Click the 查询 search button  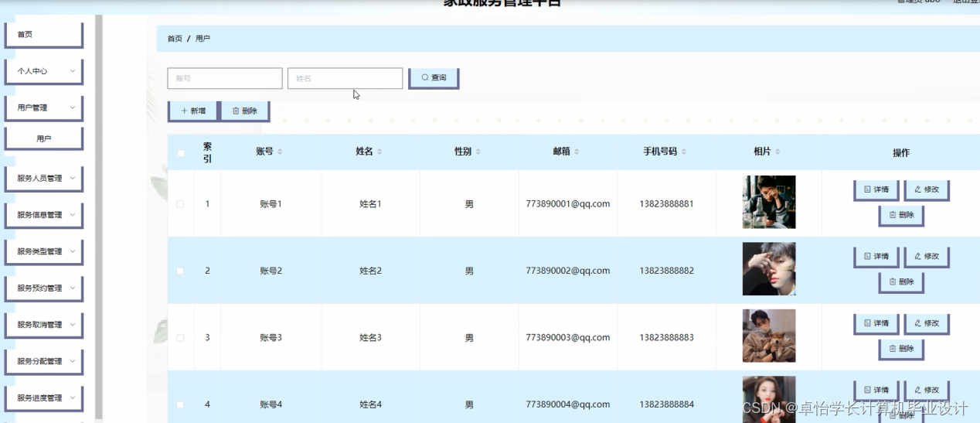(x=434, y=78)
